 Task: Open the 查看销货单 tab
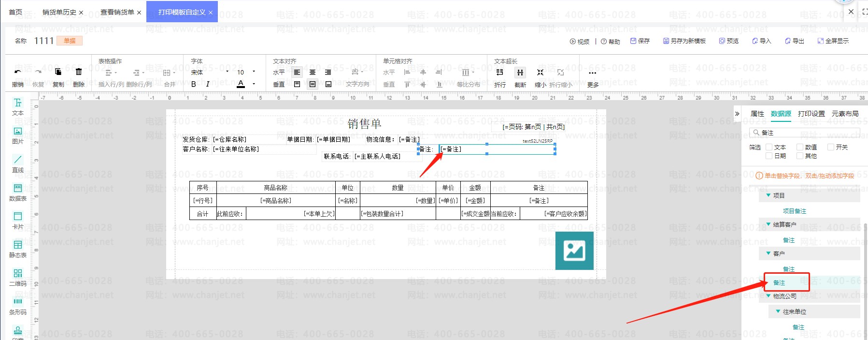[x=117, y=12]
